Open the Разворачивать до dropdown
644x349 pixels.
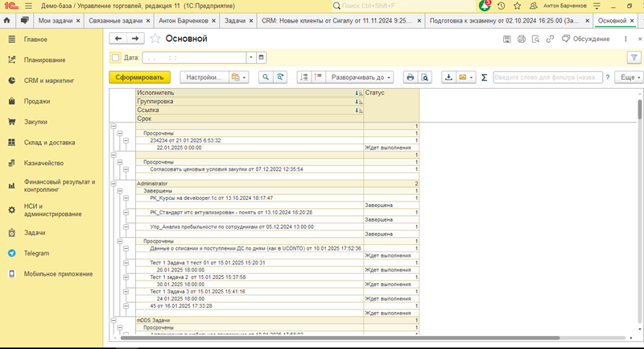point(360,77)
